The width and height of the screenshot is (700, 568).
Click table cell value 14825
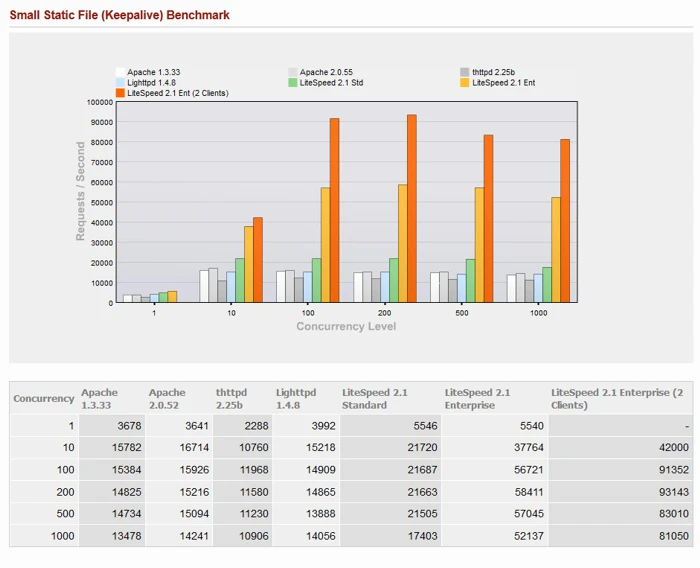pos(127,492)
